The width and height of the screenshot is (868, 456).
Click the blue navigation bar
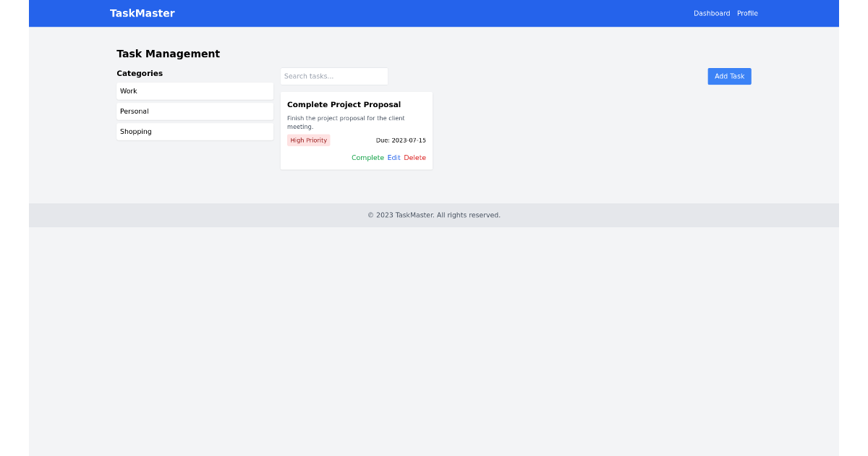coord(434,13)
